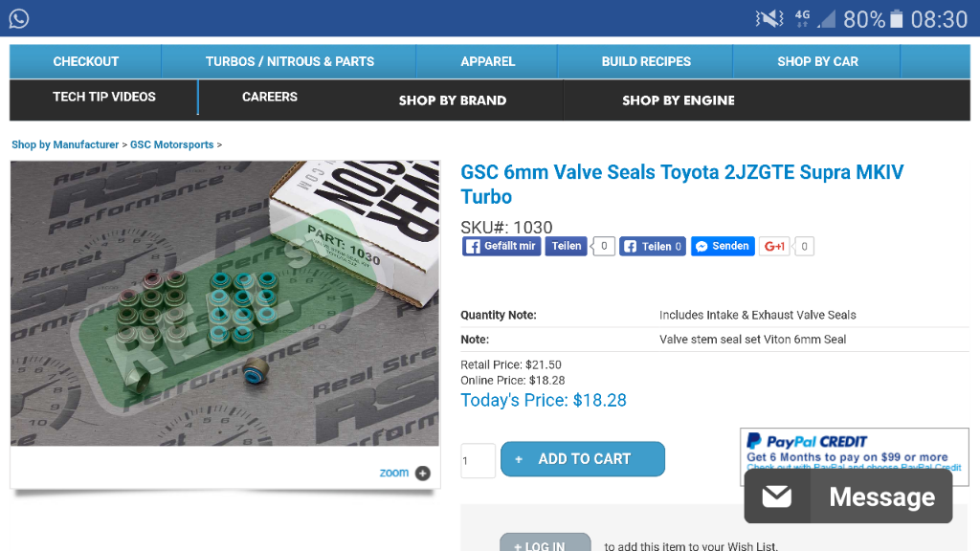Tap the muted vibrate status icon
980x551 pixels.
[x=769, y=19]
